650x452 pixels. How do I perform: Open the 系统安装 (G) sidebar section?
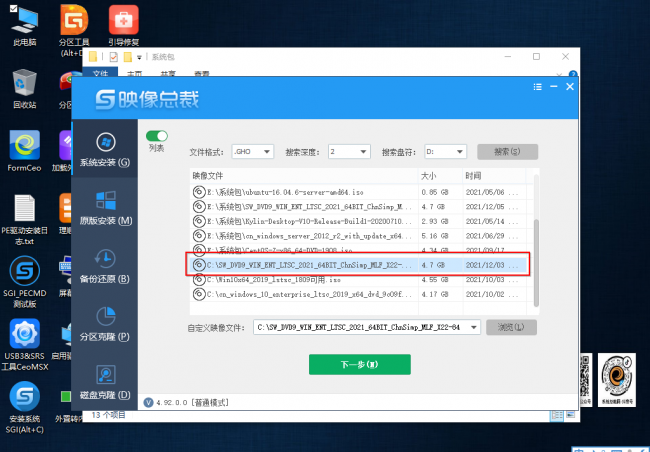(x=105, y=150)
